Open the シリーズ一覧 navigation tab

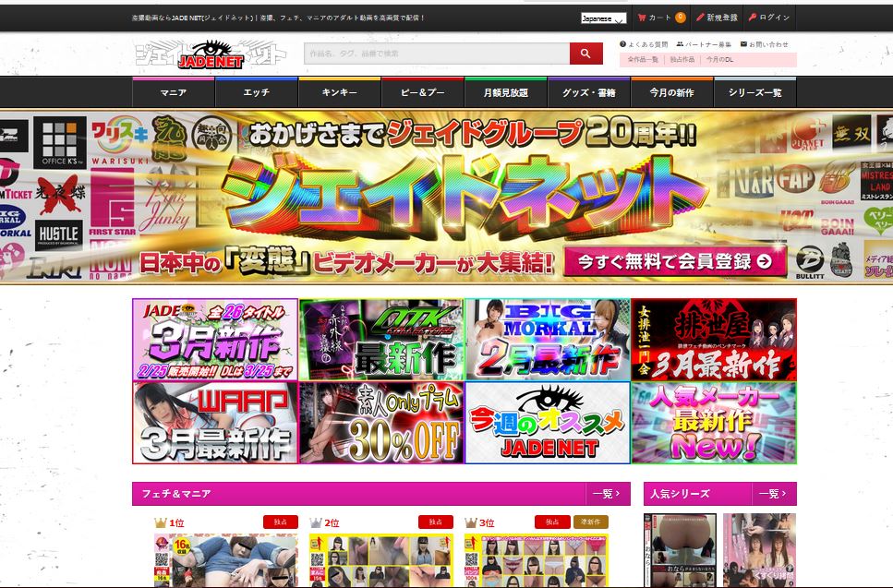(x=755, y=92)
